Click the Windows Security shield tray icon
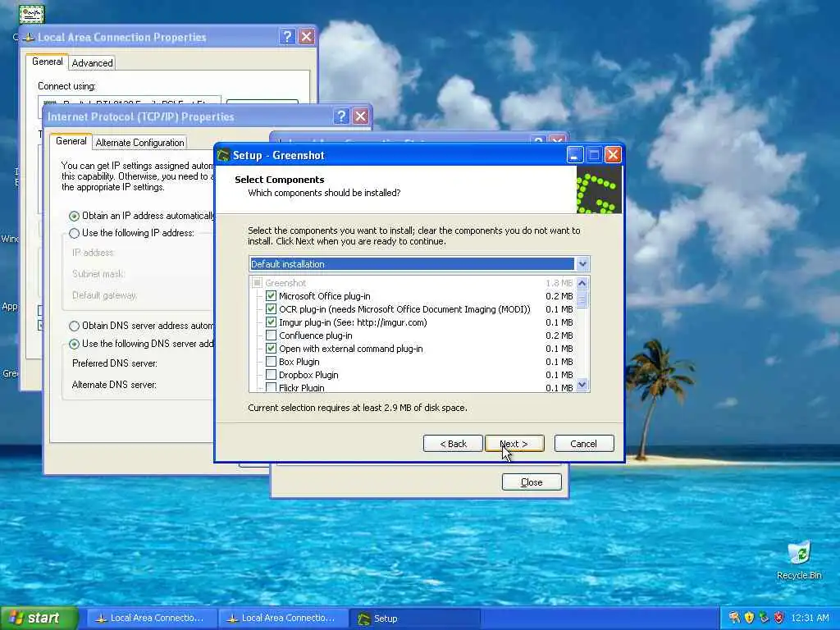Image resolution: width=840 pixels, height=630 pixels. point(749,618)
